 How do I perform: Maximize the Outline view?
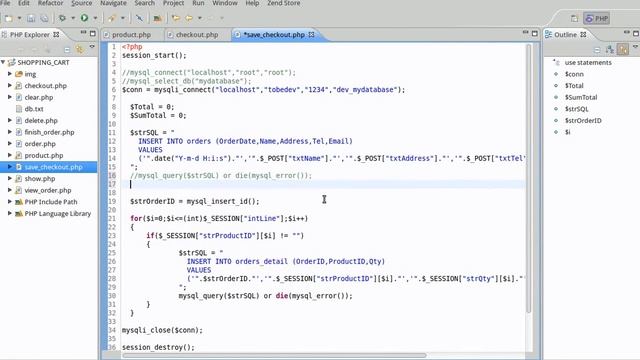point(636,33)
